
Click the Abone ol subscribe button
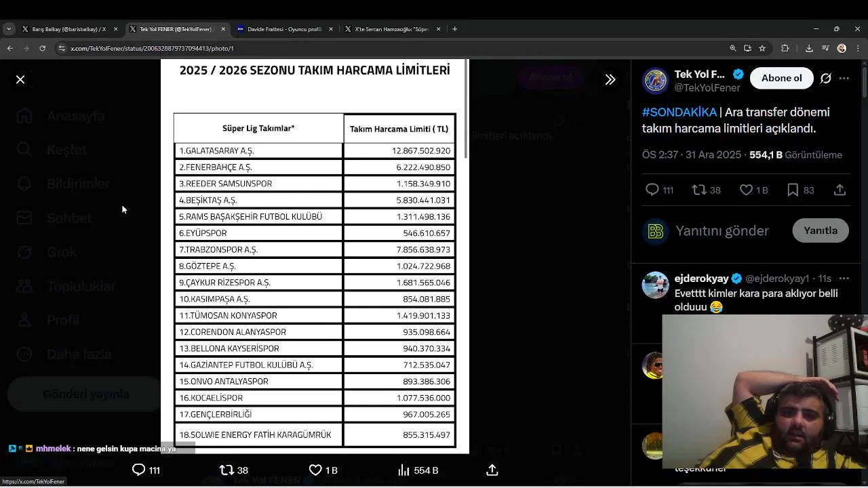(781, 78)
